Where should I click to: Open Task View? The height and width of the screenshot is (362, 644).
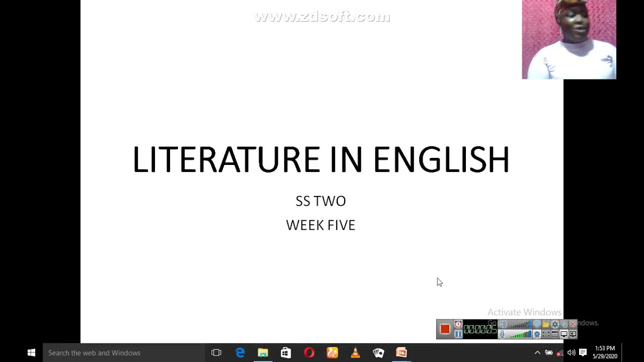click(x=216, y=352)
